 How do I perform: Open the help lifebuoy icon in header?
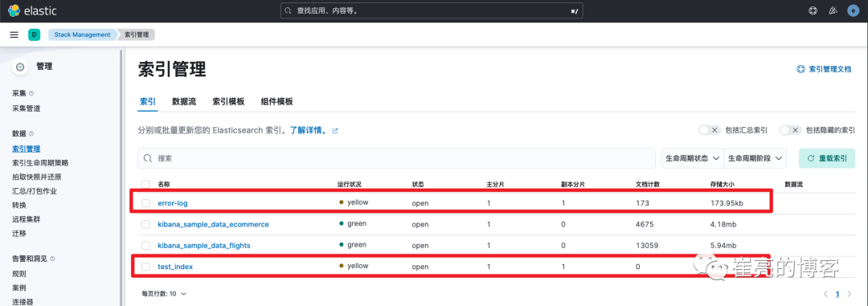tap(813, 11)
